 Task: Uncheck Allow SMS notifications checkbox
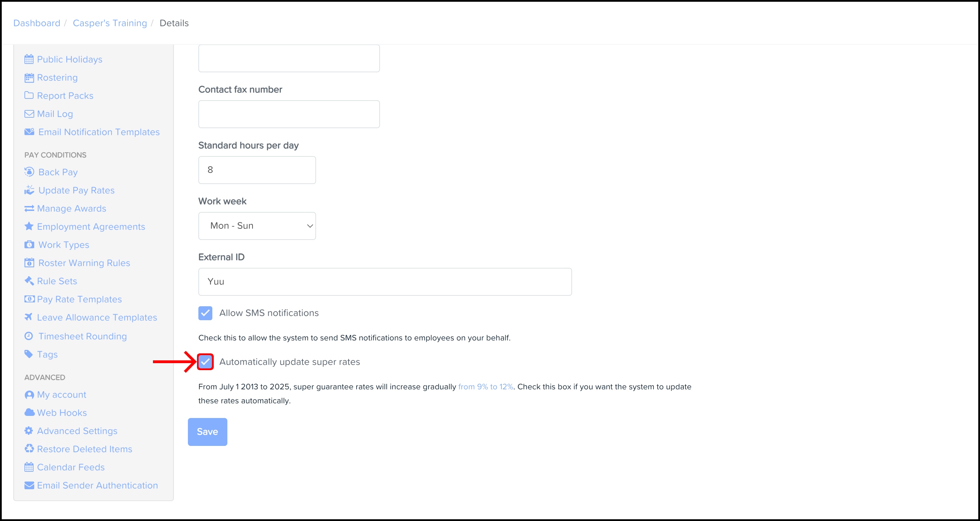coord(205,313)
